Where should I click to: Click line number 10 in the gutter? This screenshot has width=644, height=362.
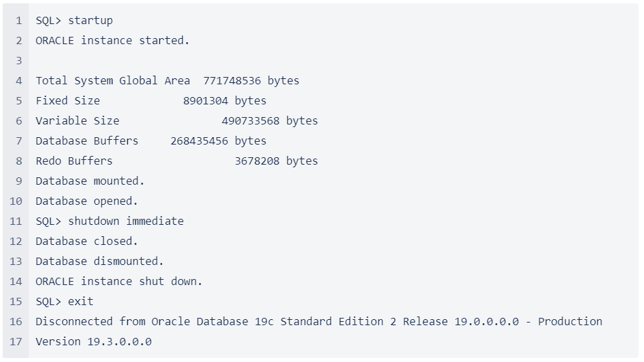pos(16,201)
